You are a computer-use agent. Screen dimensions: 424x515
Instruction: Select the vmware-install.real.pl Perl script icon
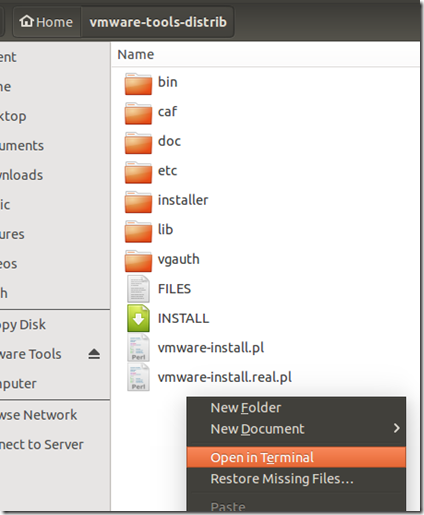point(138,377)
